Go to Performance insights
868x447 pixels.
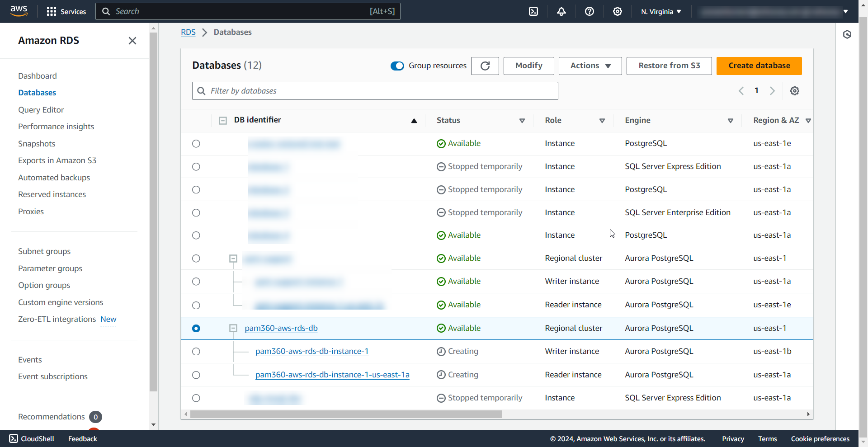[x=56, y=127]
